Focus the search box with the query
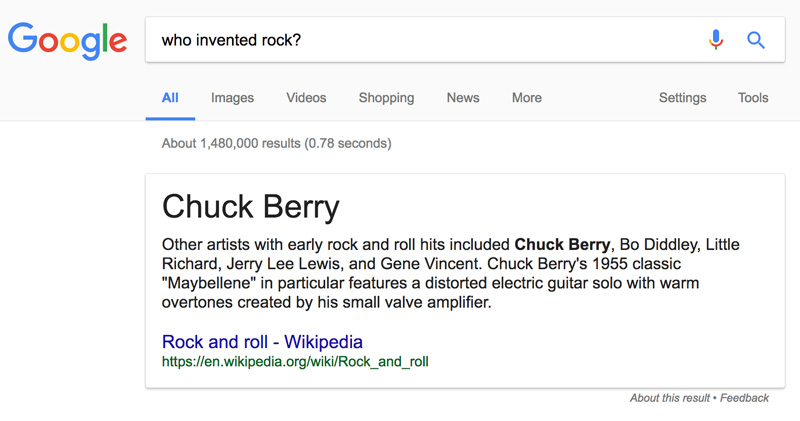The width and height of the screenshot is (800, 421). click(x=420, y=40)
